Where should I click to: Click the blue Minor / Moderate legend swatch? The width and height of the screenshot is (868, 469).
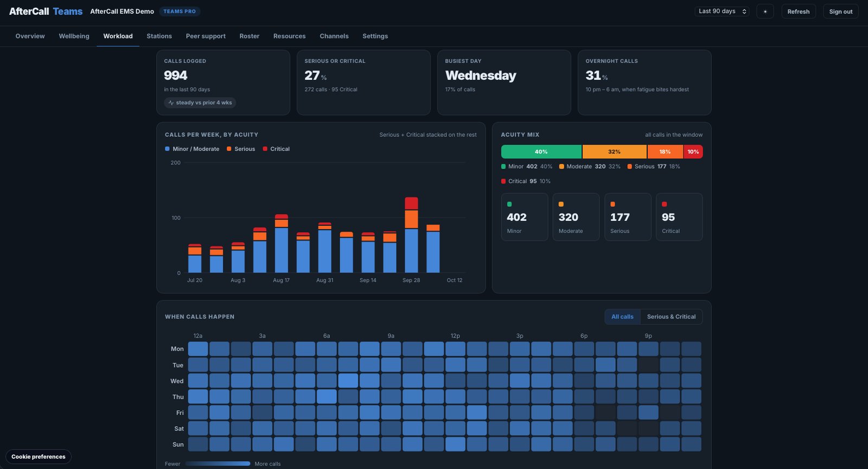(x=167, y=149)
